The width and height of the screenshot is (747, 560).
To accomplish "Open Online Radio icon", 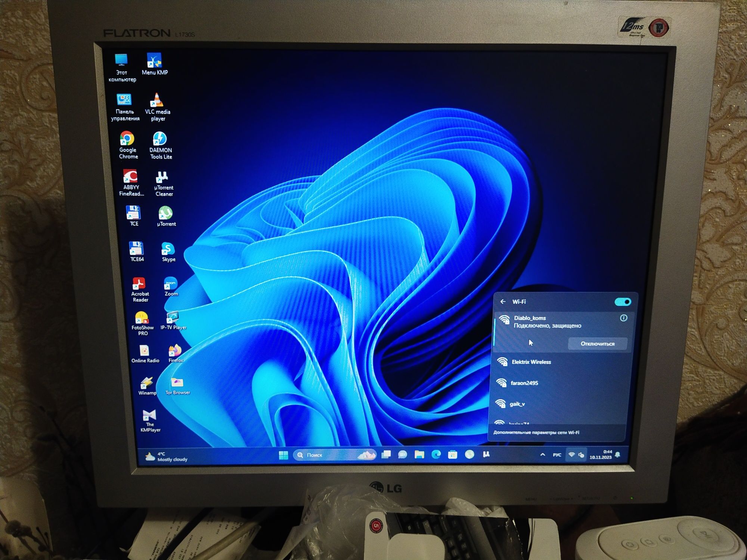I will [x=145, y=354].
